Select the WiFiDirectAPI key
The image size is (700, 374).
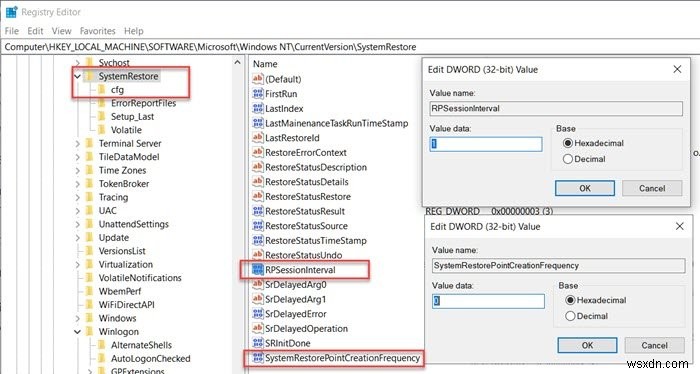tap(126, 305)
